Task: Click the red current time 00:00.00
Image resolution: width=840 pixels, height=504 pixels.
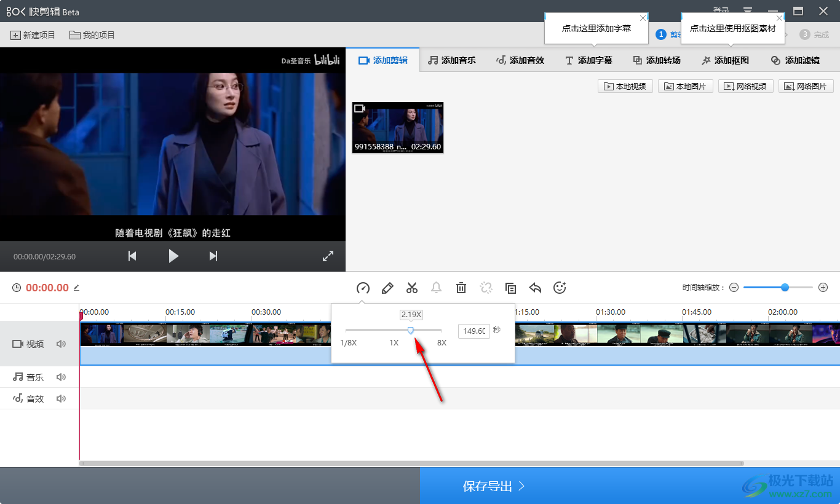Action: pos(47,288)
